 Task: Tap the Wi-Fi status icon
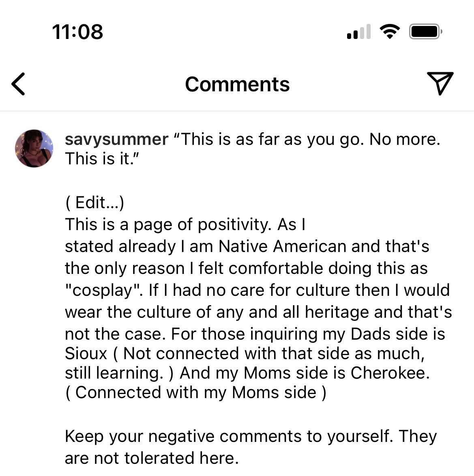coord(389,31)
